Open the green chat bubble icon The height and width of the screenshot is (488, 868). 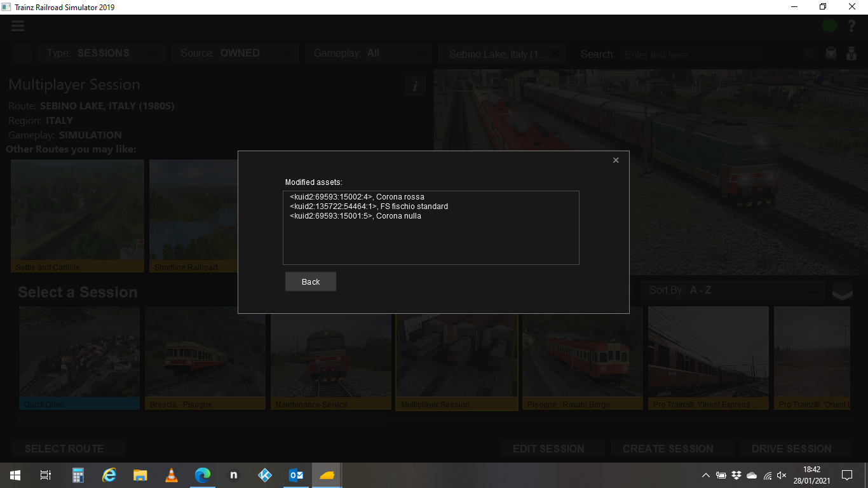click(830, 26)
